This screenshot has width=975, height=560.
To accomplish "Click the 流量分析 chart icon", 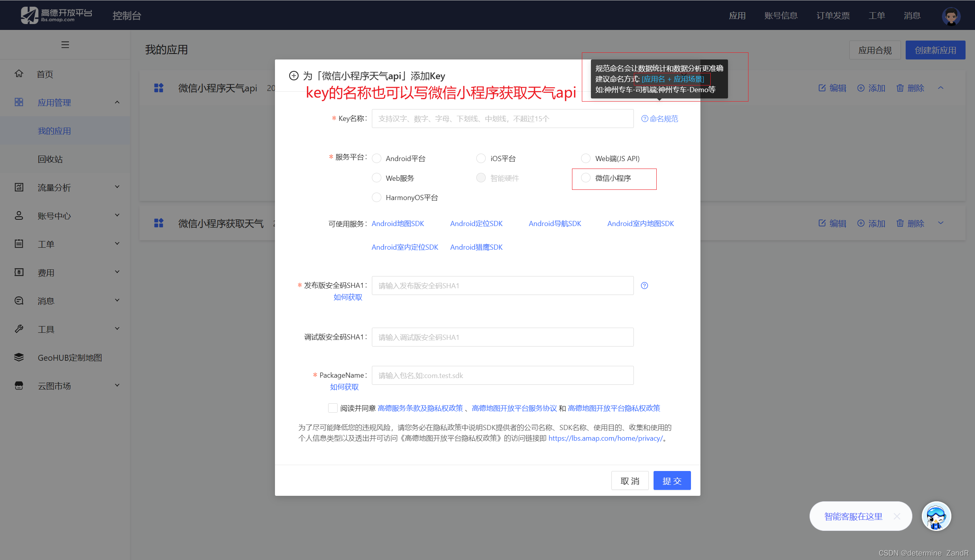I will point(19,187).
